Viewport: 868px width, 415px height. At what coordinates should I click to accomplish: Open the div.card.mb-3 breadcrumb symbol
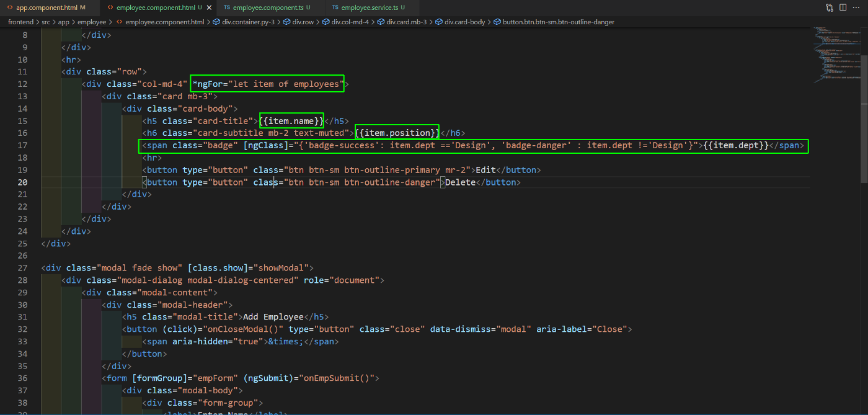(x=402, y=22)
